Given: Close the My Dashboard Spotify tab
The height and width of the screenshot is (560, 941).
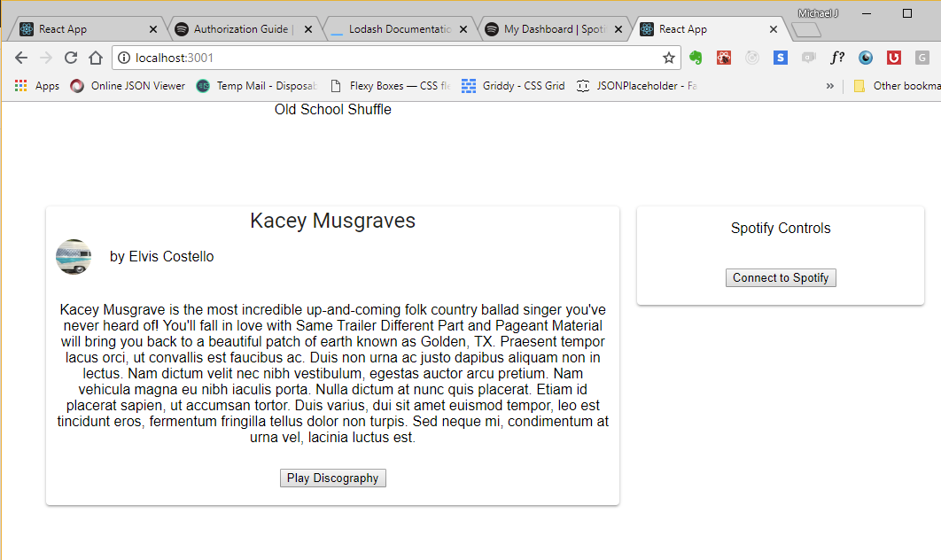Looking at the screenshot, I should point(618,29).
